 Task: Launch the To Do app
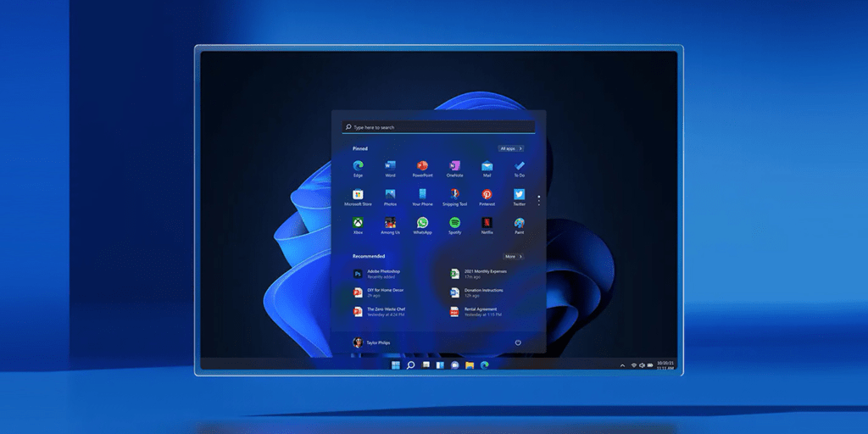click(x=519, y=169)
